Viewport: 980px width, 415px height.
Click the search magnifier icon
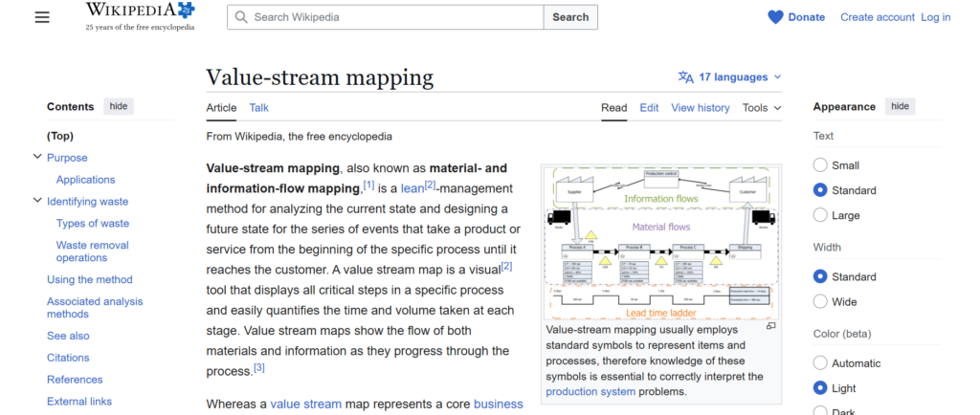tap(241, 17)
